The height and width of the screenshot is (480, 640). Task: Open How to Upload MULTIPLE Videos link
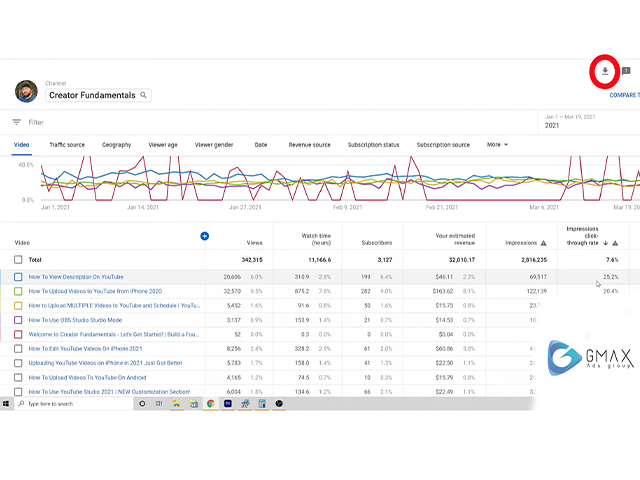pos(114,305)
